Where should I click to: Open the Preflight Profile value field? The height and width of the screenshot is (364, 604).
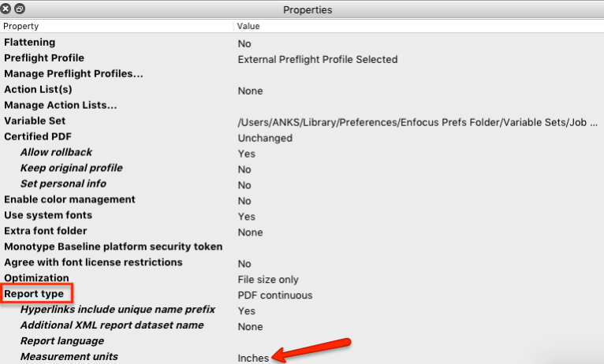pos(317,59)
